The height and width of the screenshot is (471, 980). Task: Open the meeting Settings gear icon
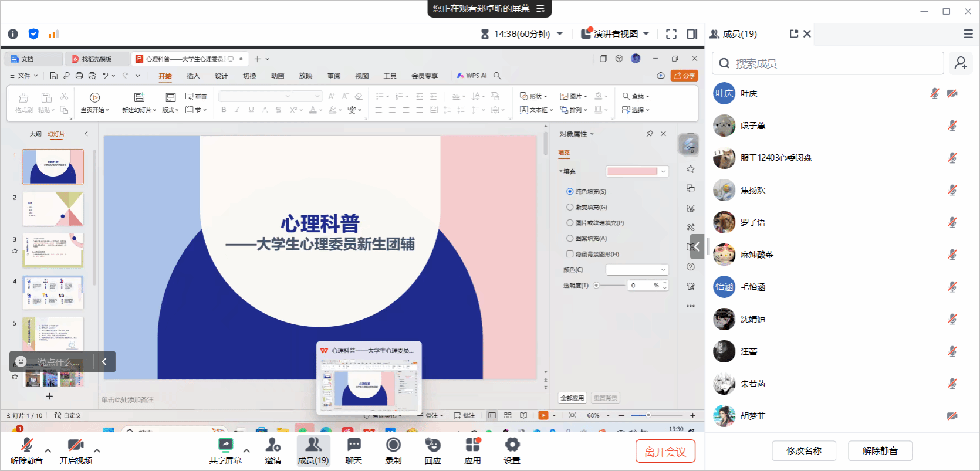(512, 445)
